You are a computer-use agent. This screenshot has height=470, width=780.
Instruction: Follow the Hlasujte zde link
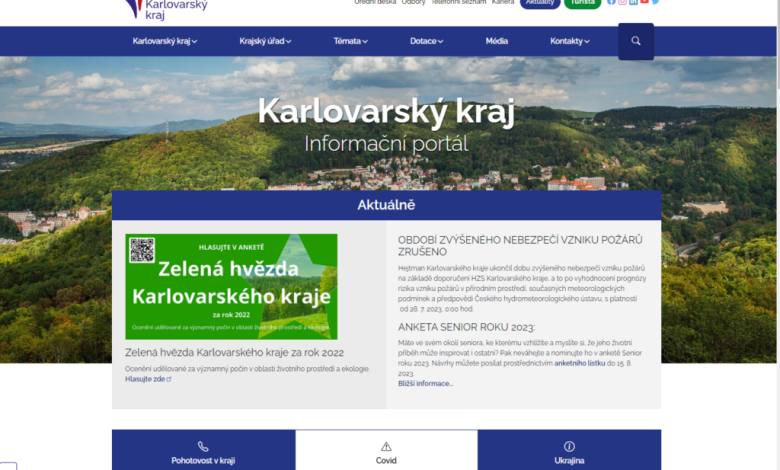[145, 379]
